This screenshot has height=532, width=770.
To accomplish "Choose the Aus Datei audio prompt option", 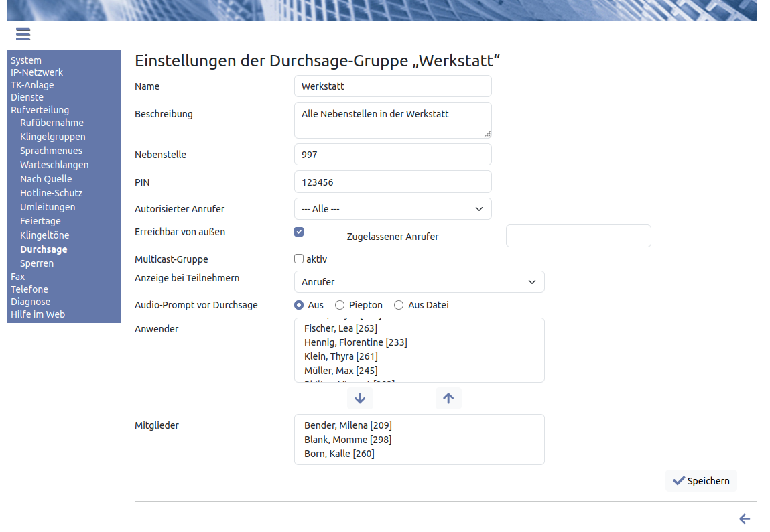I will pyautogui.click(x=399, y=305).
